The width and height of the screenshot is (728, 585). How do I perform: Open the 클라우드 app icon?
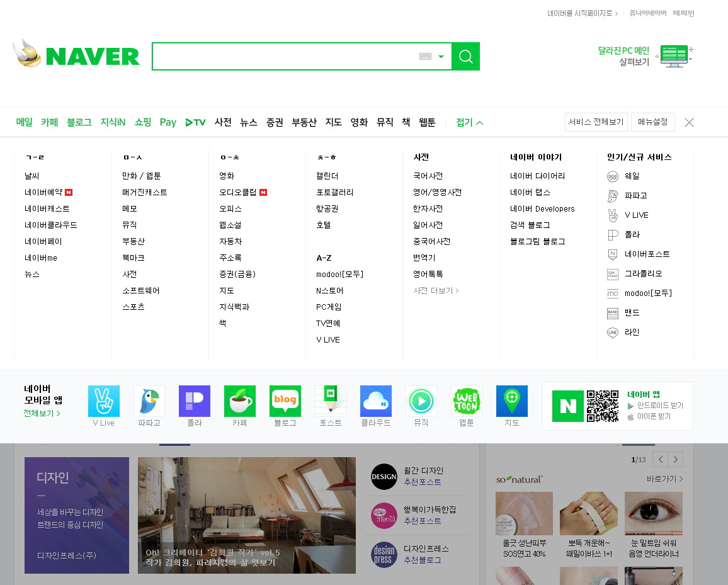pos(375,401)
